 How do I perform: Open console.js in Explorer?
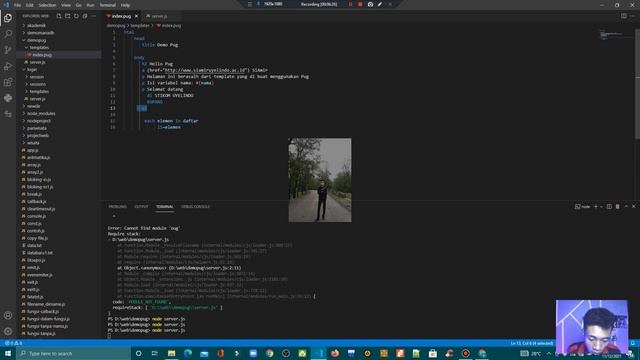(36, 216)
